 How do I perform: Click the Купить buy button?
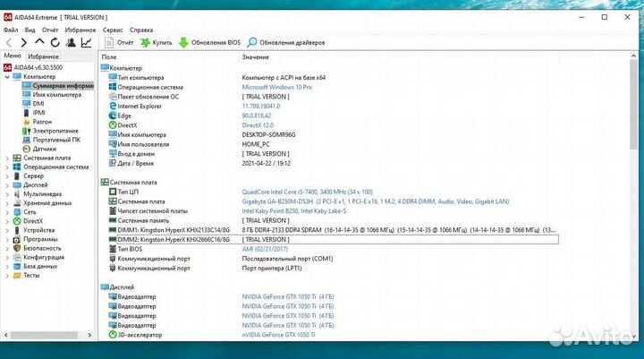(x=156, y=42)
